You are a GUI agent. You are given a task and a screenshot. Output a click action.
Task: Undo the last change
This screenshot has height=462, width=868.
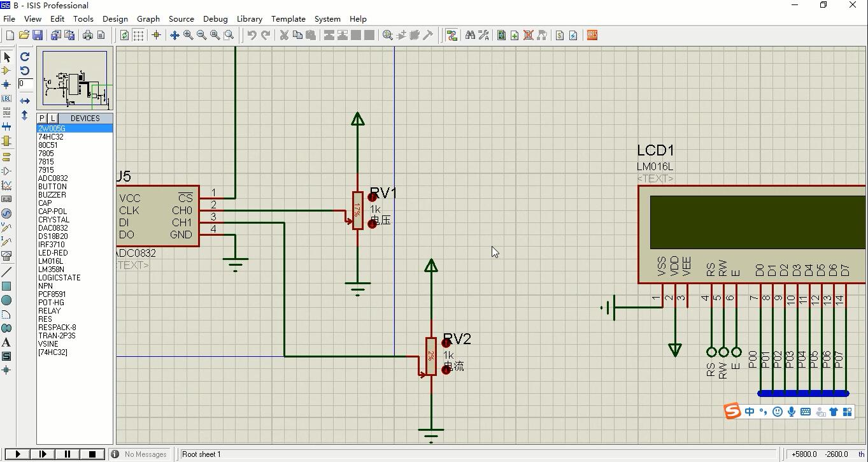pos(252,35)
